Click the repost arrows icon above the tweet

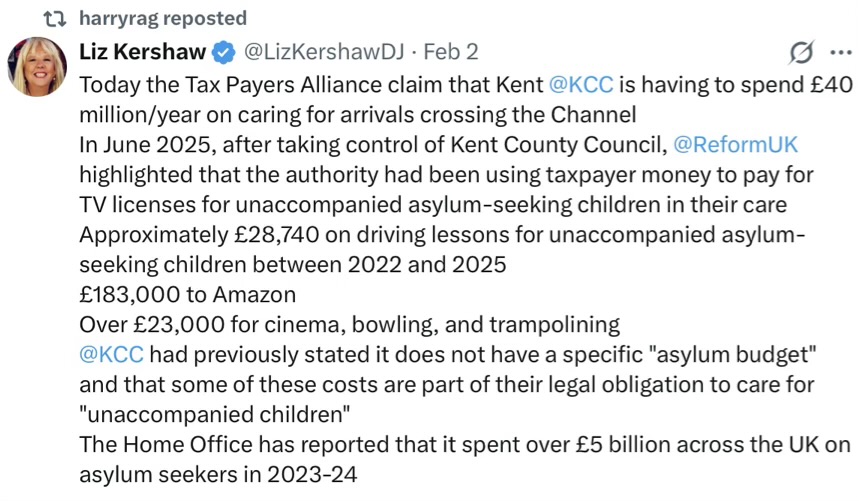(57, 19)
